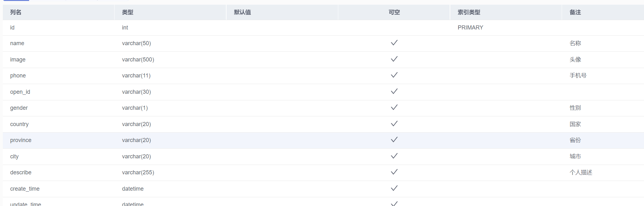Click the varchar(255) type cell for describe
The height and width of the screenshot is (206, 644).
[138, 172]
